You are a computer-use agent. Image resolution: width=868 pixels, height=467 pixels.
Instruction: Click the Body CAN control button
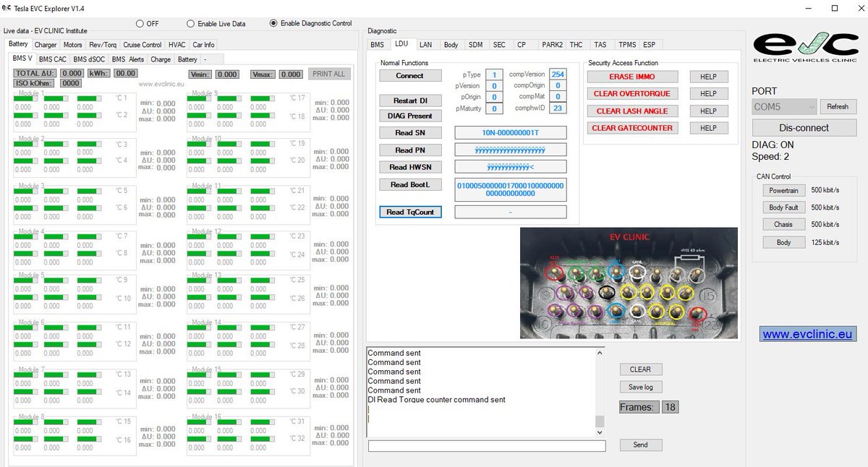click(x=784, y=243)
